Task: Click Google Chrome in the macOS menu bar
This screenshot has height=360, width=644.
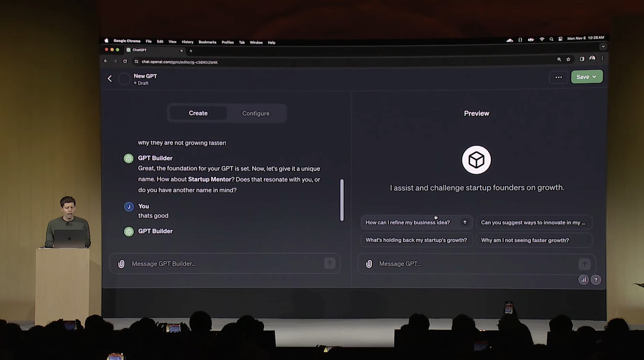Action: pos(127,42)
